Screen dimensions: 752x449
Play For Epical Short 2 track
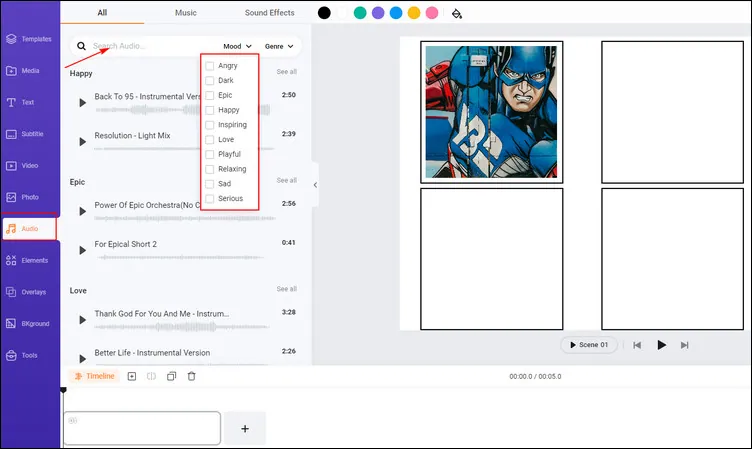point(82,250)
